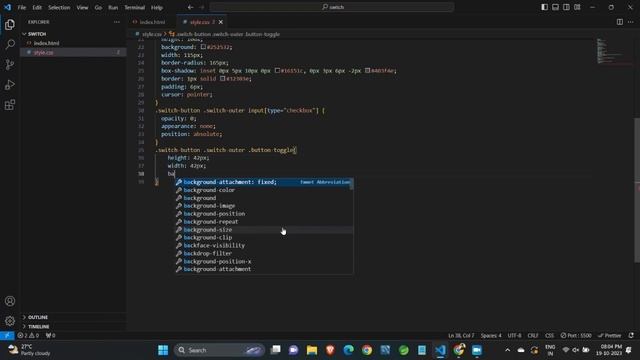Select backdrop-filter suggestion

pyautogui.click(x=264, y=253)
